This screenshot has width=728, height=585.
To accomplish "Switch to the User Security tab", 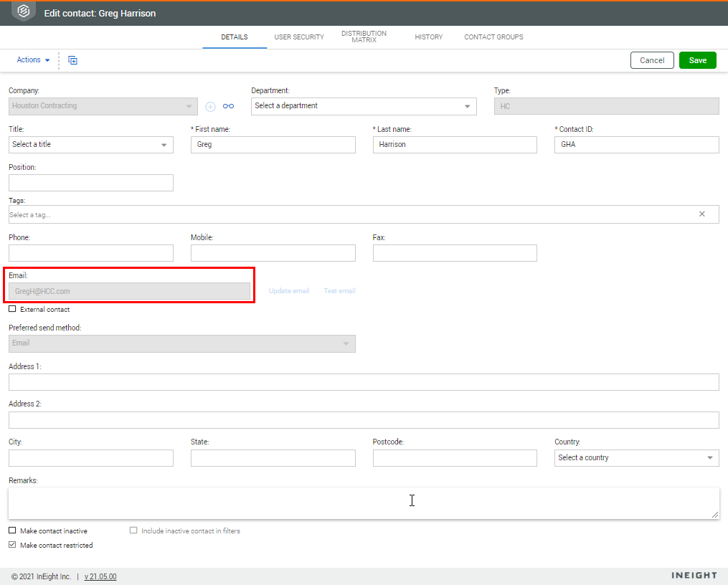I will click(299, 37).
